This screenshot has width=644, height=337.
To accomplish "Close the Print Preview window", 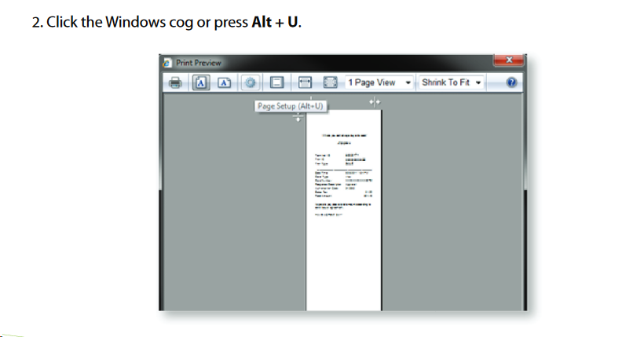I will pos(509,60).
